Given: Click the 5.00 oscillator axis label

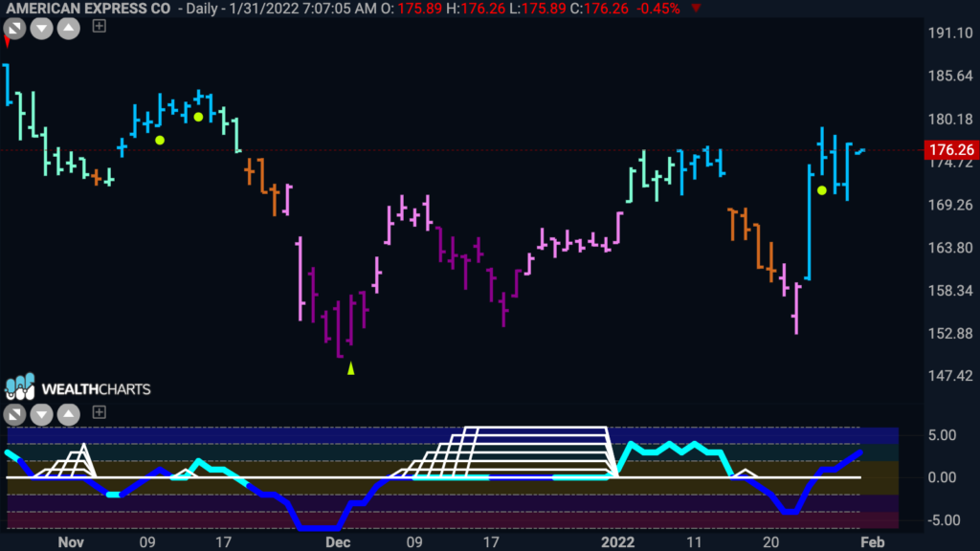Looking at the screenshot, I should click(942, 435).
